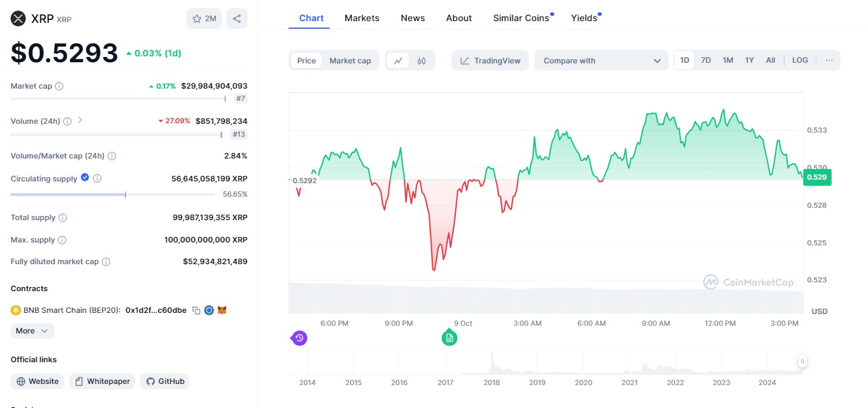Visit the official Website link
The image size is (868, 408).
[x=38, y=382]
